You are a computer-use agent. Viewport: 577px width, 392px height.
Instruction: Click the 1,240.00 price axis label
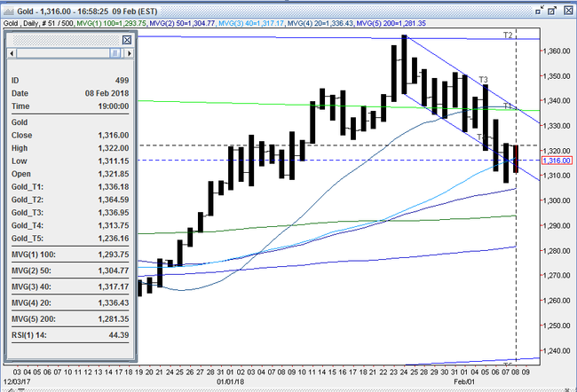click(557, 351)
